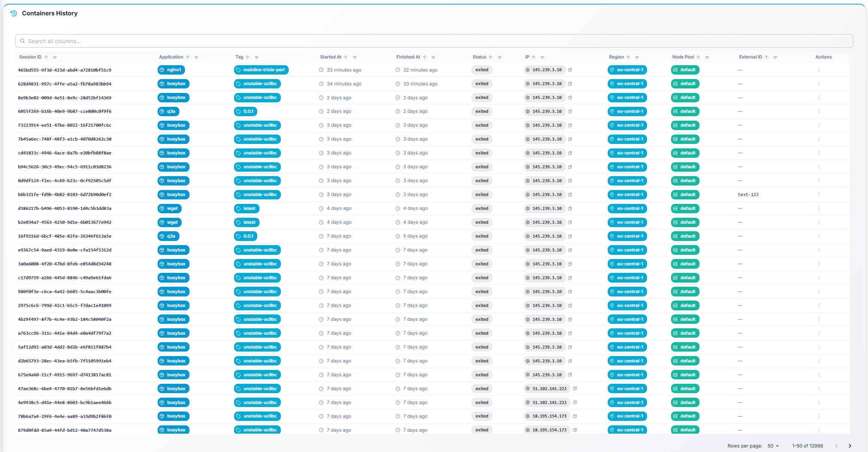
Task: Click the nginx1 application badge
Action: (x=171, y=70)
